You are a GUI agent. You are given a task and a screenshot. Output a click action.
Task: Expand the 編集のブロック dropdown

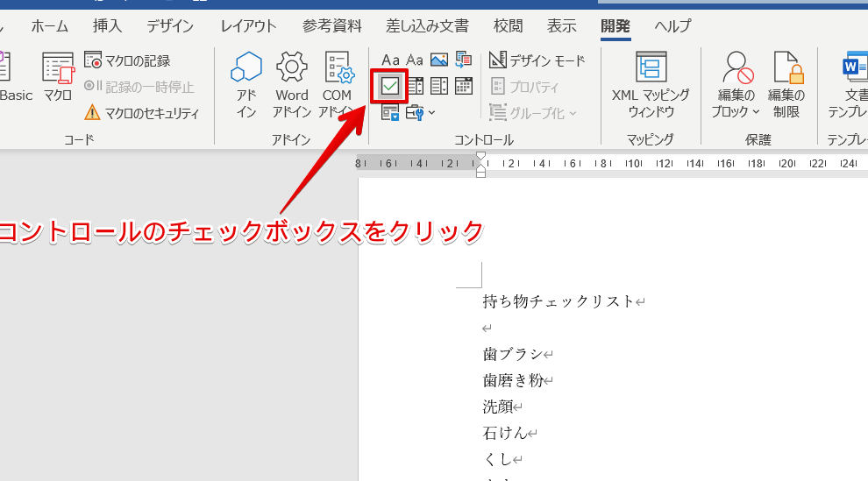click(736, 86)
